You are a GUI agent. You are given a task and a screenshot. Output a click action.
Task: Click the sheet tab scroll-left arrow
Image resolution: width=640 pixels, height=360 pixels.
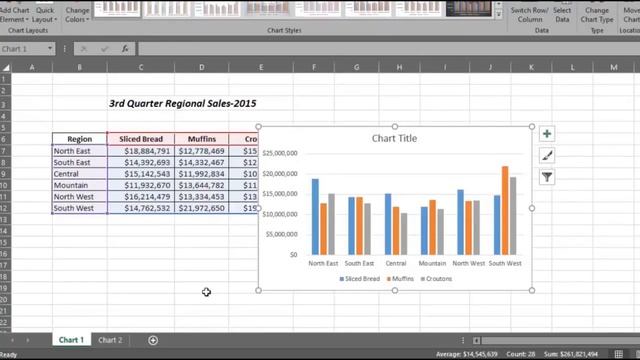click(12, 340)
